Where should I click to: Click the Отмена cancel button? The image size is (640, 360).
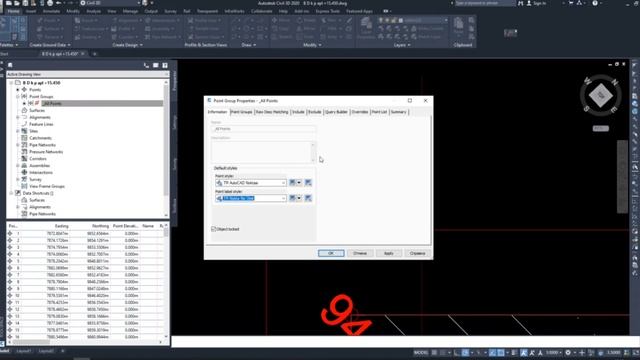360,253
